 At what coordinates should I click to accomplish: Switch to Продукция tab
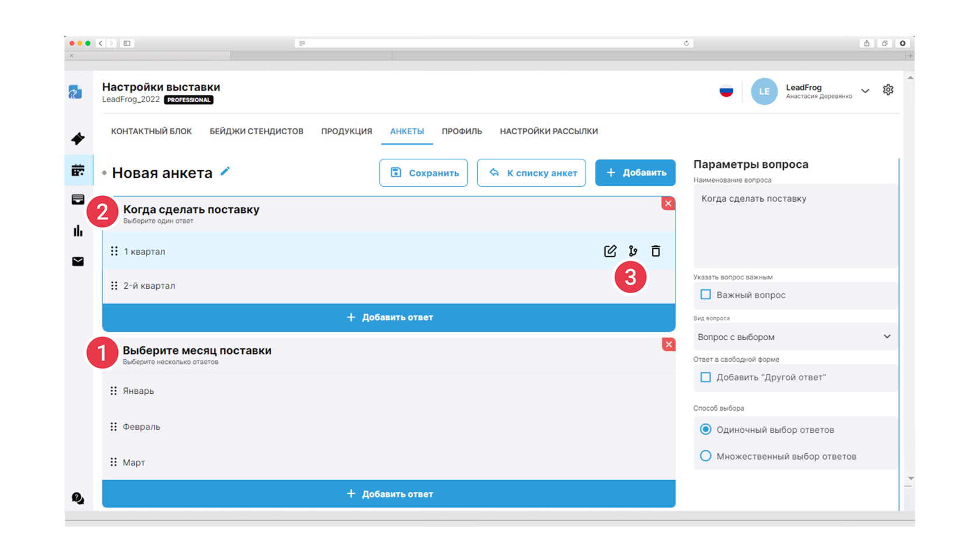346,131
